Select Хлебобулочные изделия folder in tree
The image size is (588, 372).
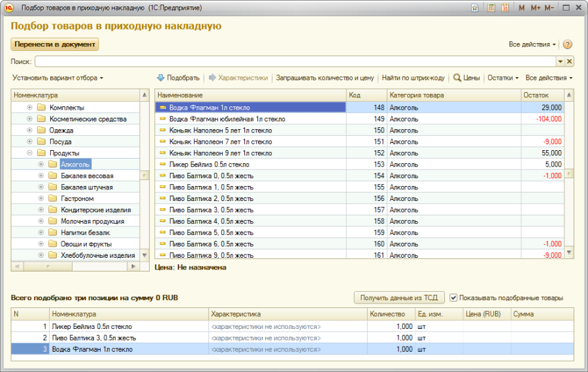(98, 255)
